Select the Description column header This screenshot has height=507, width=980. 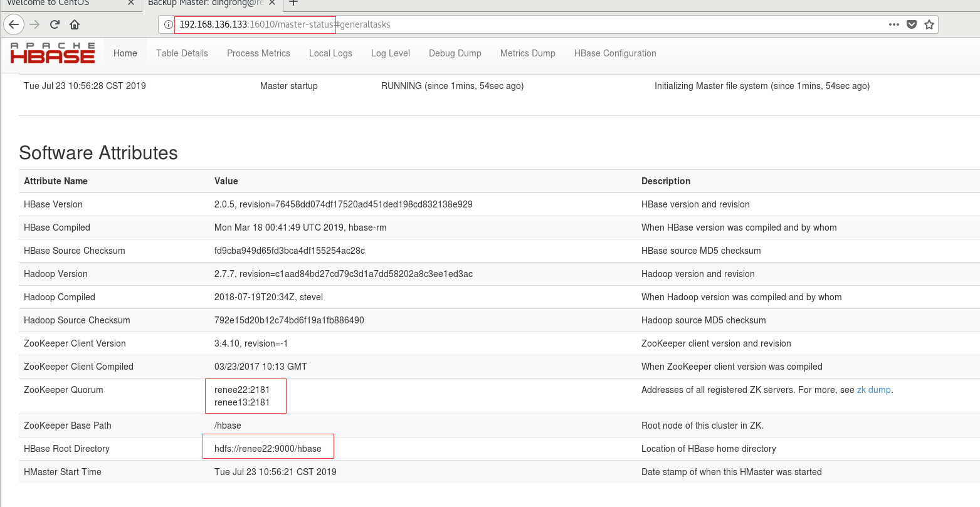click(666, 181)
